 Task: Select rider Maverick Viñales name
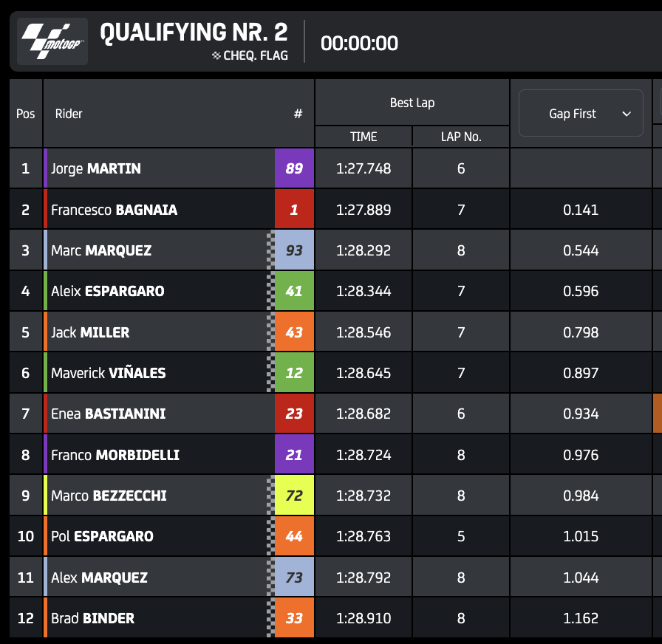tap(108, 373)
